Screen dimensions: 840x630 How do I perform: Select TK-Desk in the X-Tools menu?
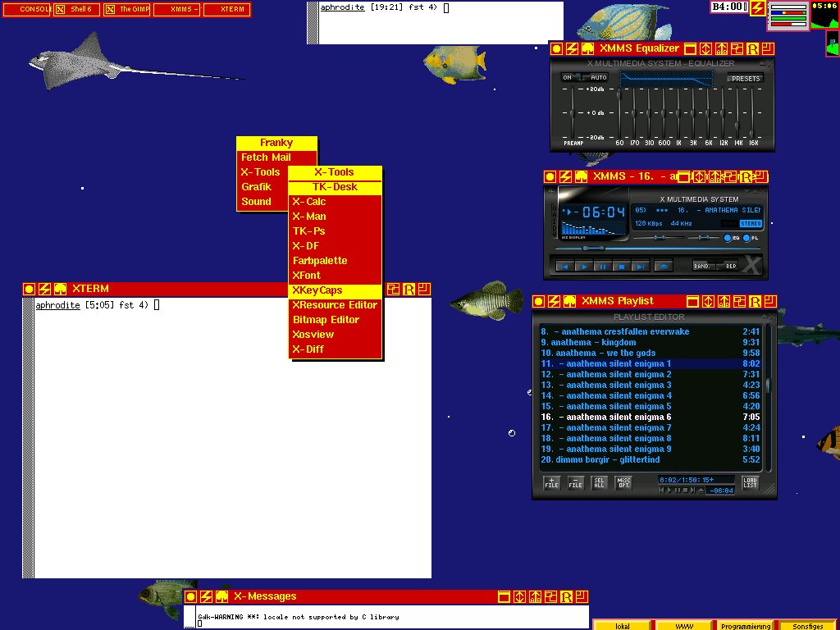(x=335, y=187)
